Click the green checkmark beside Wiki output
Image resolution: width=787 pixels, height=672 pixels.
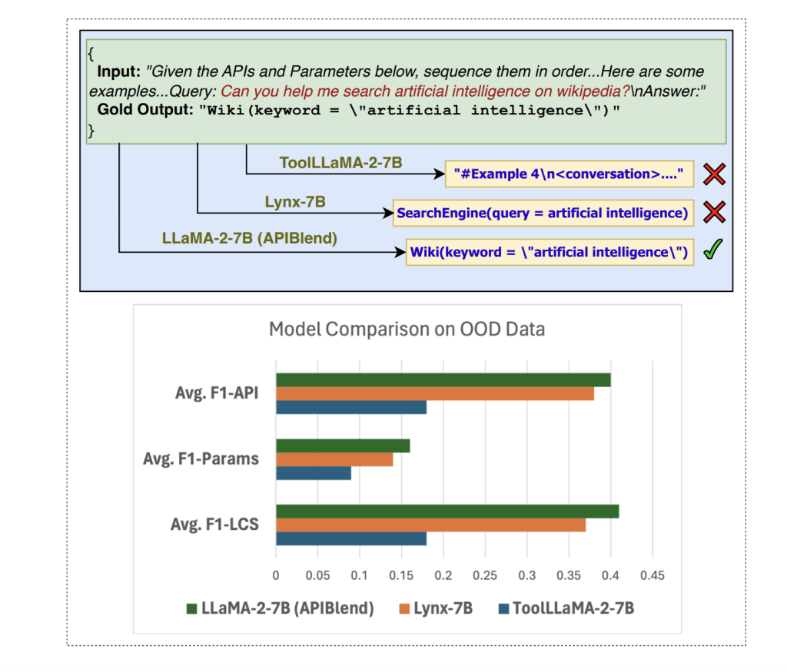pyautogui.click(x=712, y=250)
